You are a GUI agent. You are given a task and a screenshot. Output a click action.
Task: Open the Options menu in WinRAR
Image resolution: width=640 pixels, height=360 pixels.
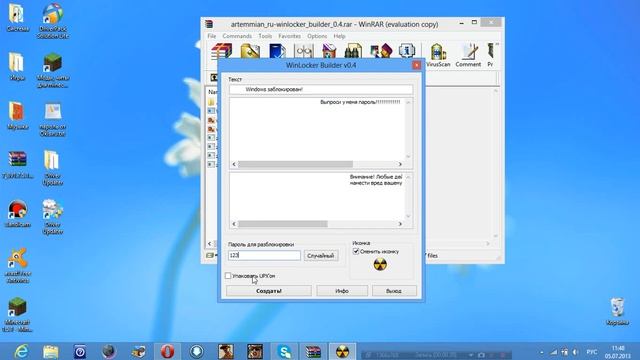[x=317, y=36]
